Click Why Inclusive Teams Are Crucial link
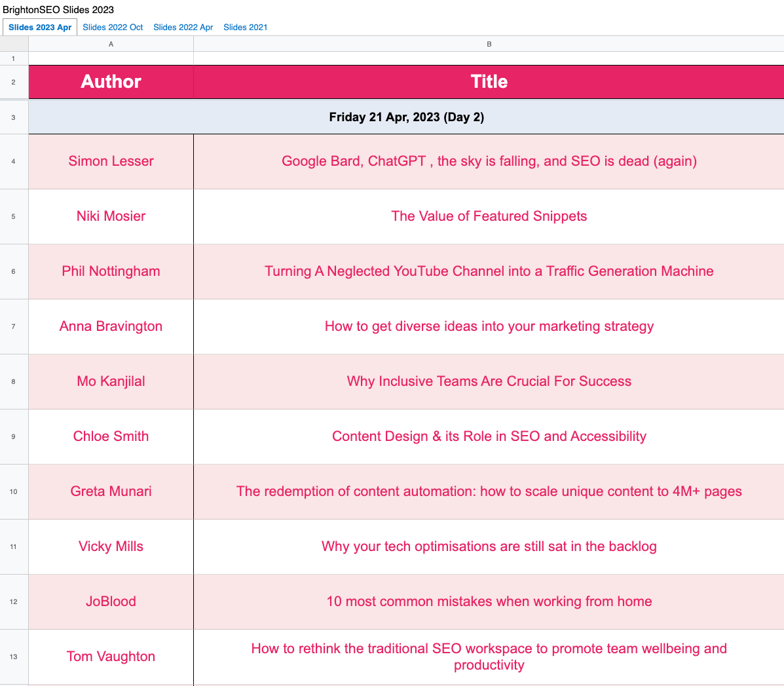 [x=489, y=381]
